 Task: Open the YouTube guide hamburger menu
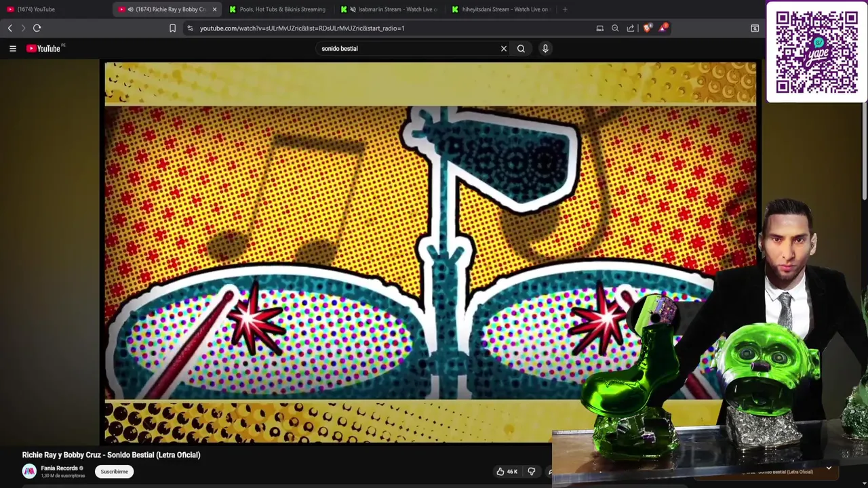(x=12, y=48)
